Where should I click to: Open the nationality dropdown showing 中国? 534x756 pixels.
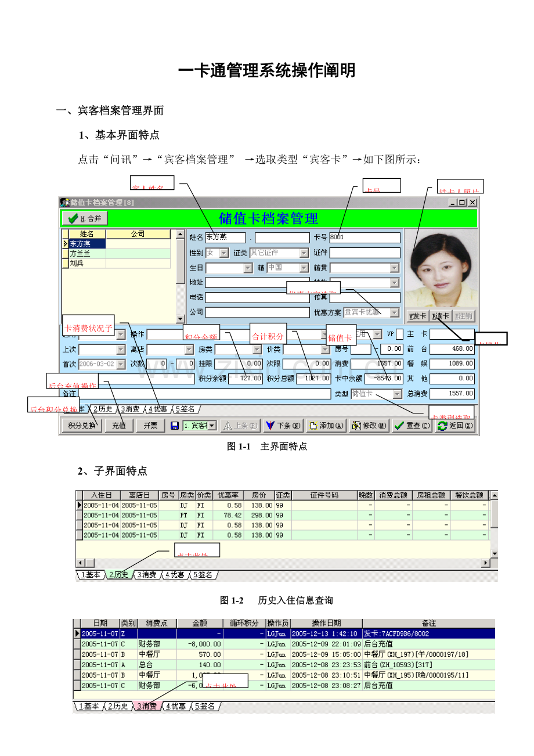304,268
